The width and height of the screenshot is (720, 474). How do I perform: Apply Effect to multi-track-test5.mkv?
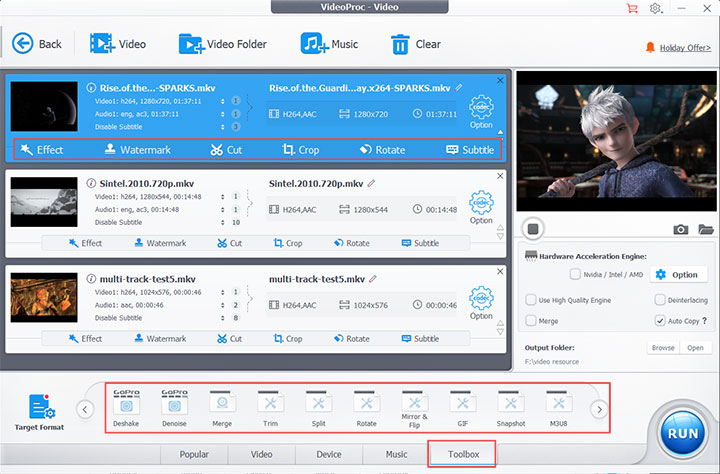click(x=85, y=339)
